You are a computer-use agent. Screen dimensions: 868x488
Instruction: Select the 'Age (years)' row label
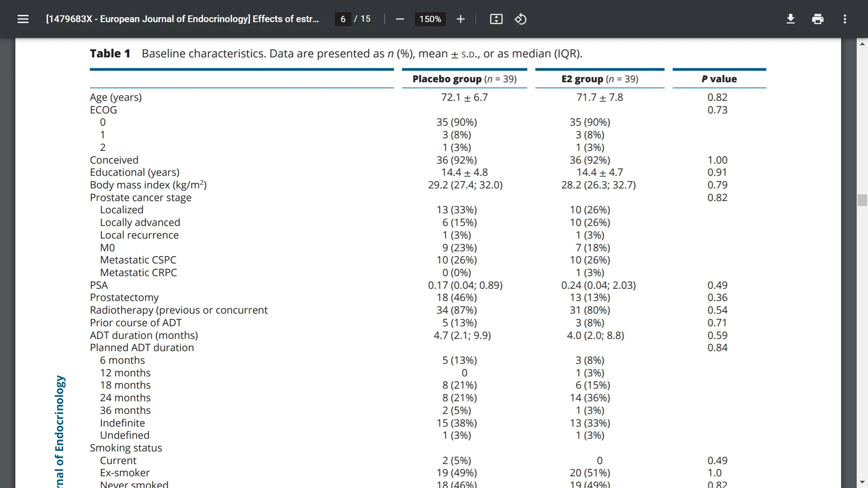click(116, 97)
